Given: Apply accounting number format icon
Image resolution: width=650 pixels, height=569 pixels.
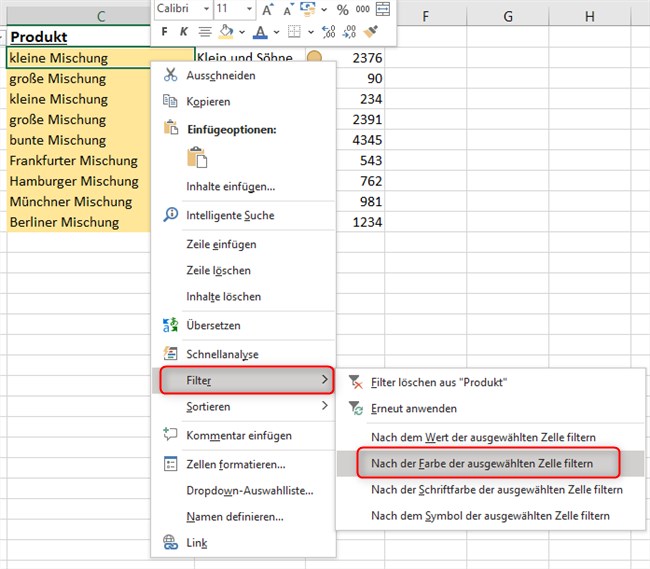Looking at the screenshot, I should pyautogui.click(x=308, y=9).
